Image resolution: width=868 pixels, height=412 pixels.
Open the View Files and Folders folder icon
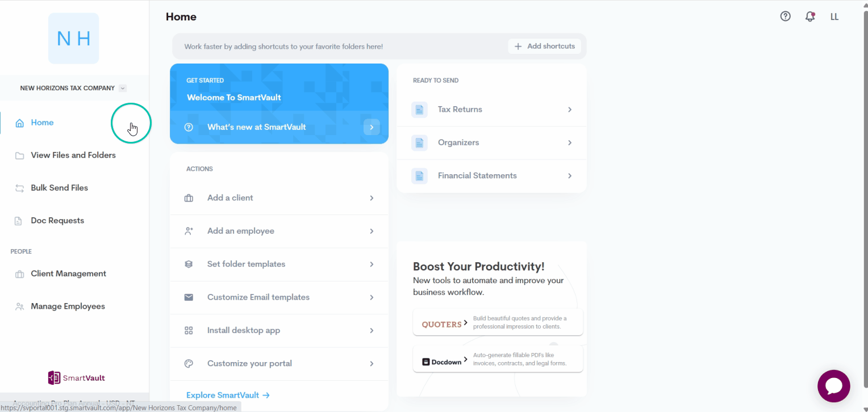tap(18, 155)
